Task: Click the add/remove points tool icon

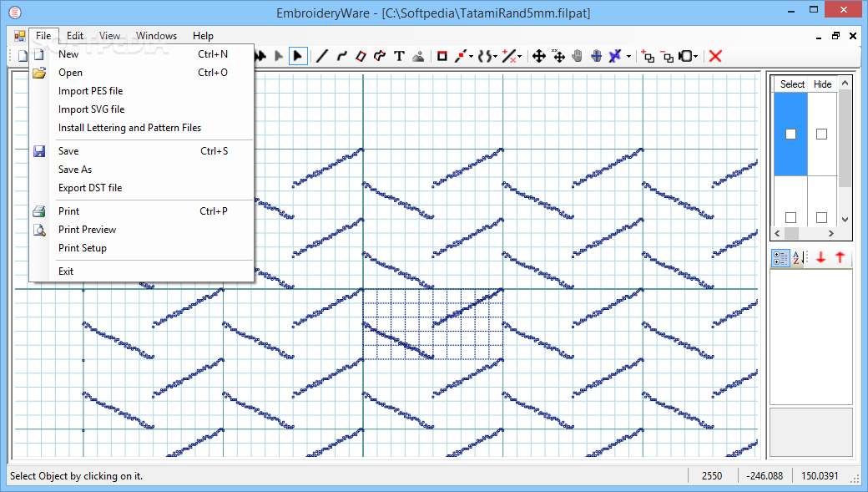Action: coord(509,56)
